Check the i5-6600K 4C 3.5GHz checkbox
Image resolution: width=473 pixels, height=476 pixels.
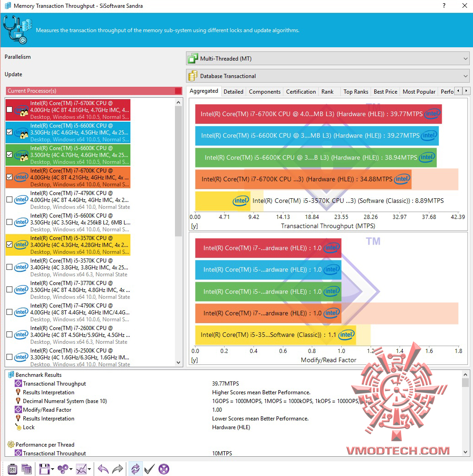click(x=10, y=222)
